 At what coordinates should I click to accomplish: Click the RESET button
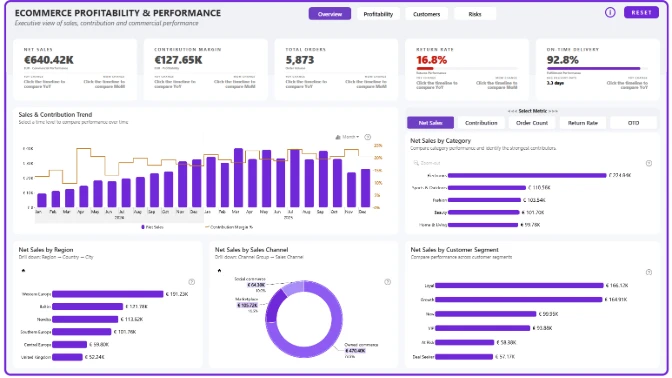641,12
